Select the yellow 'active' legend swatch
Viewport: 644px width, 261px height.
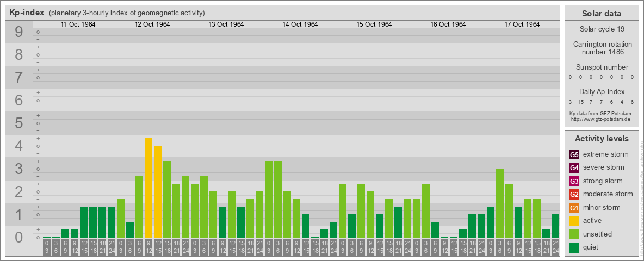pos(574,221)
